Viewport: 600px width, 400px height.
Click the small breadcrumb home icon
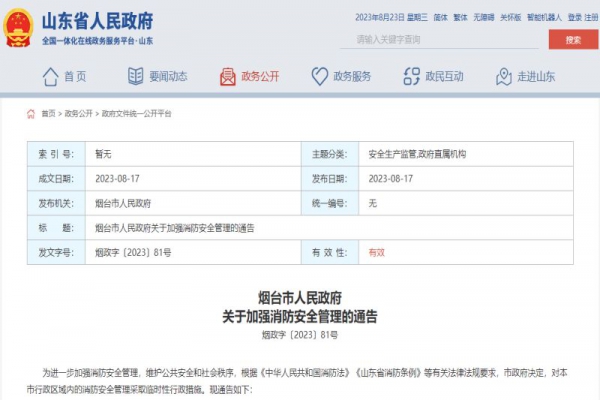[33, 114]
